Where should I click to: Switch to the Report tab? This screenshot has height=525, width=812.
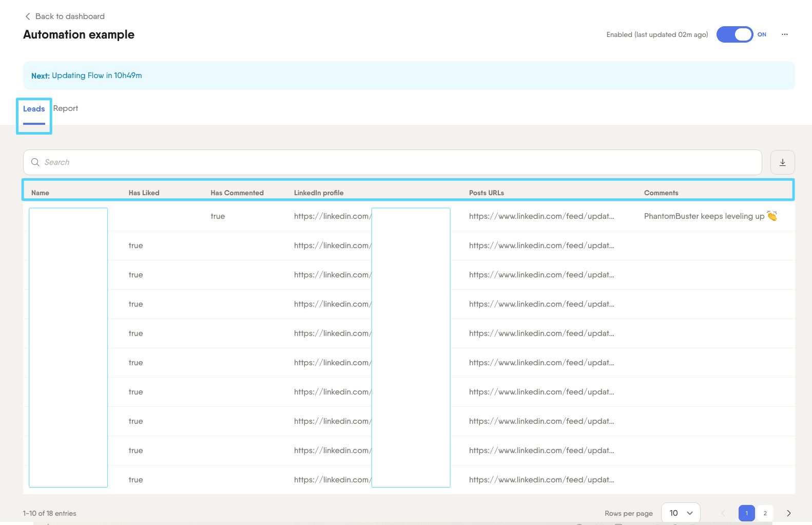pyautogui.click(x=66, y=108)
